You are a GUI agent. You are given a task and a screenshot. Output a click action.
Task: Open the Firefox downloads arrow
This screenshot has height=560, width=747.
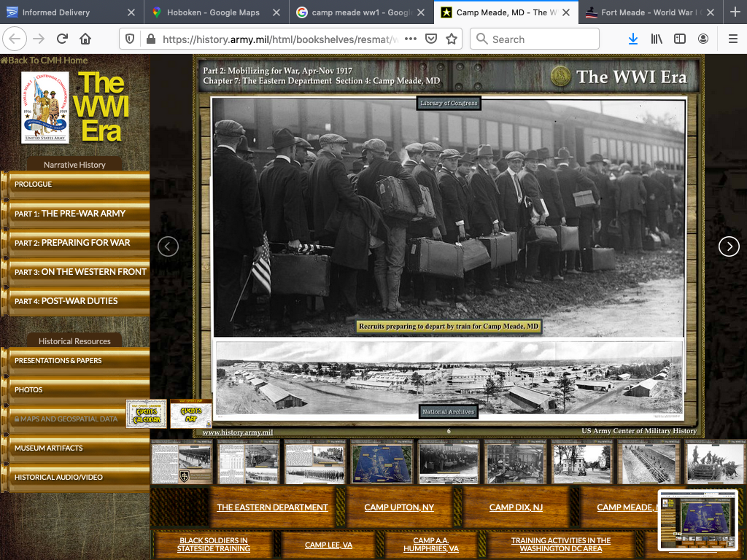[x=632, y=39]
